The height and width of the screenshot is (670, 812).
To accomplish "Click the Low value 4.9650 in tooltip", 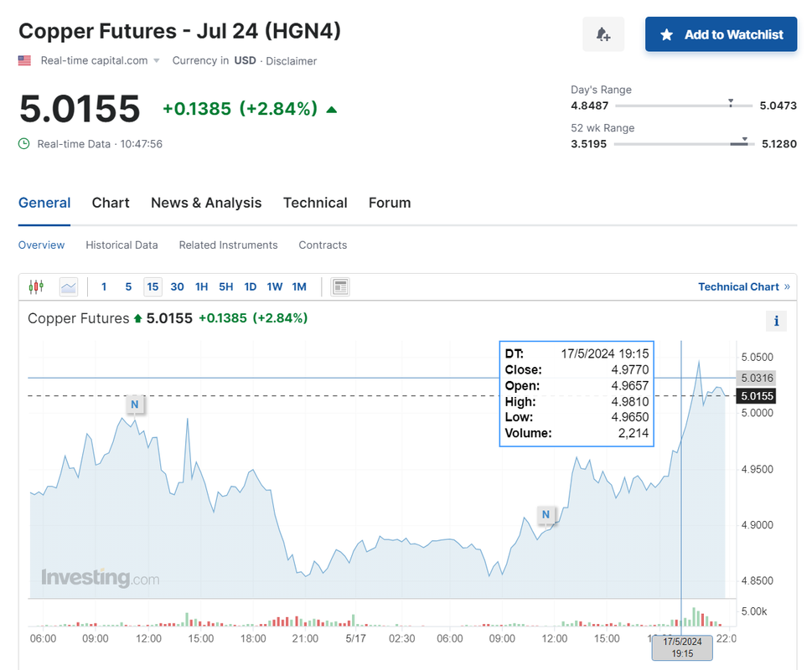I will [629, 417].
